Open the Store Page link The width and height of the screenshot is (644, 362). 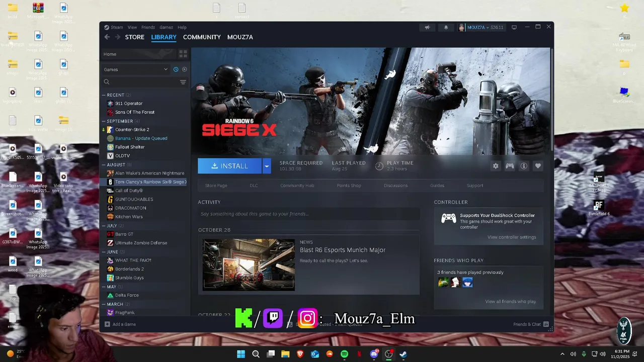point(216,186)
